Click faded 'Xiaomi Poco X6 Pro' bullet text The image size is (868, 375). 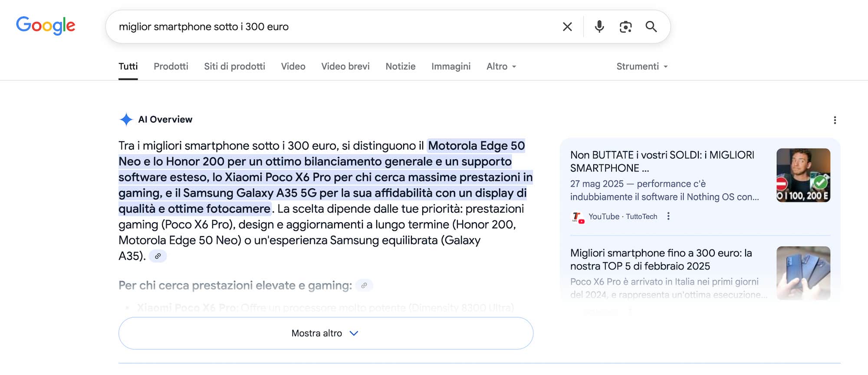(x=186, y=308)
